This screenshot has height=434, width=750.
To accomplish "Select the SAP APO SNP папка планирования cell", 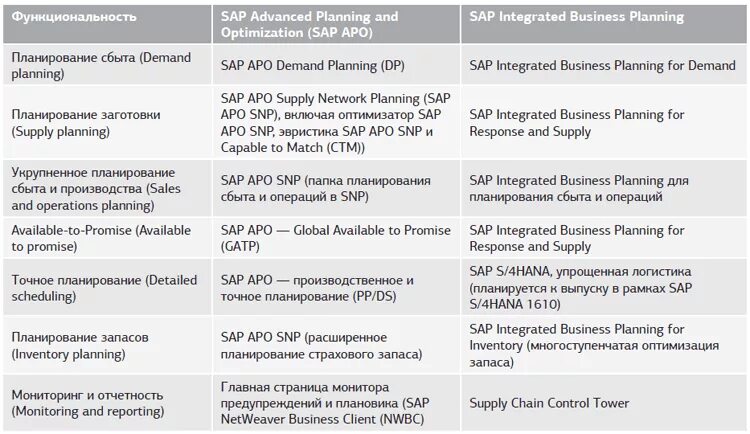I will pos(336,189).
